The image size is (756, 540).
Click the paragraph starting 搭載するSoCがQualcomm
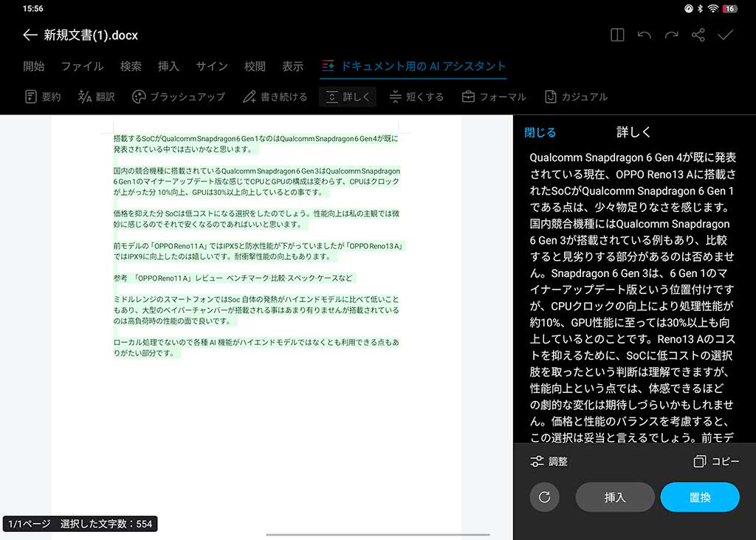coord(255,144)
